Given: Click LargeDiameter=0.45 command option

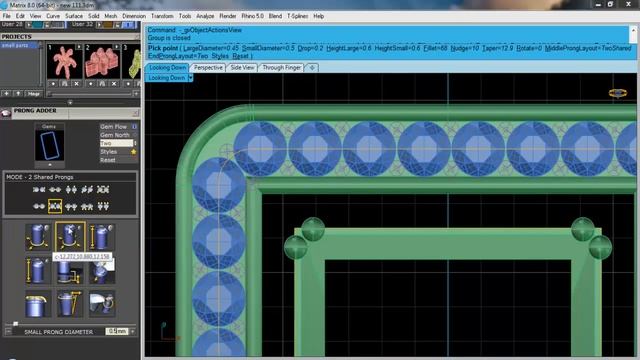Looking at the screenshot, I should click(211, 48).
